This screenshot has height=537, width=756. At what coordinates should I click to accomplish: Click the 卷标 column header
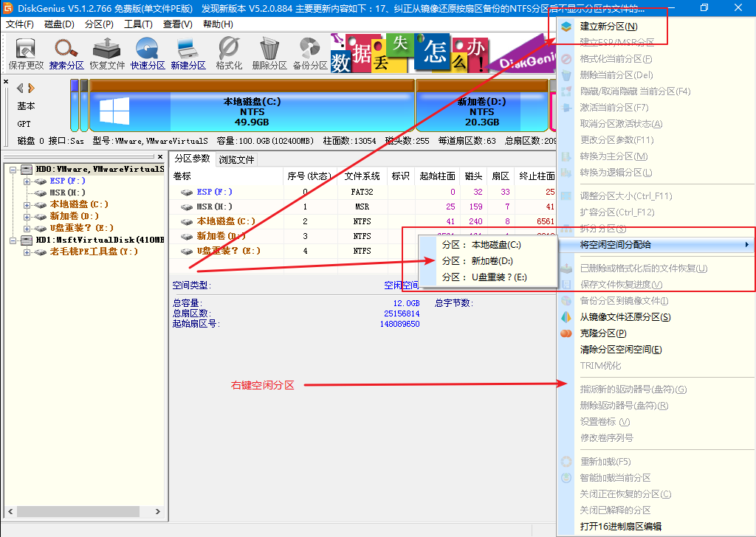point(226,176)
